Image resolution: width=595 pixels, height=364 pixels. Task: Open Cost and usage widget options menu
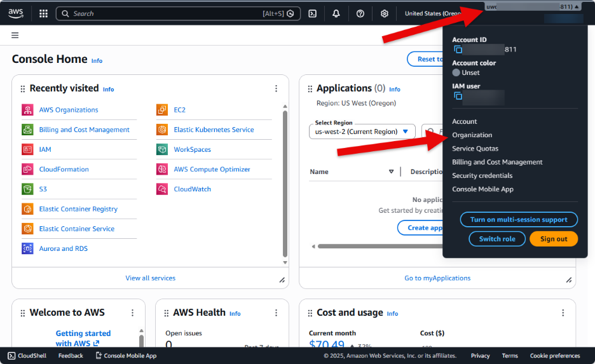click(x=563, y=313)
